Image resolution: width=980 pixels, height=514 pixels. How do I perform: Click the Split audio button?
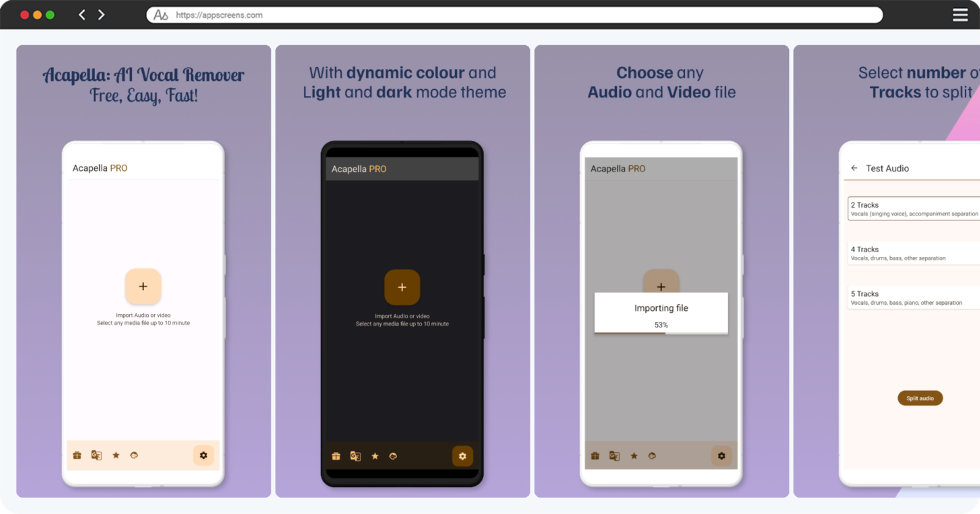coord(920,398)
